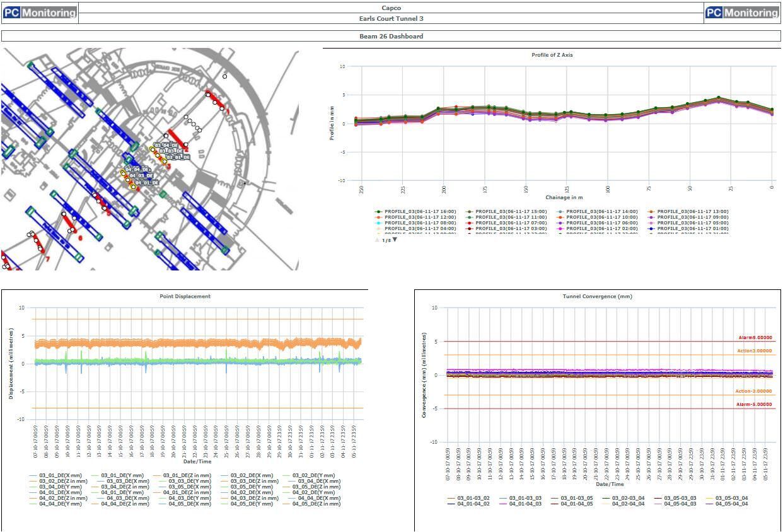Click the 04_03_DE sensor label on map
Image resolution: width=783 pixels, height=532 pixels.
141,176
